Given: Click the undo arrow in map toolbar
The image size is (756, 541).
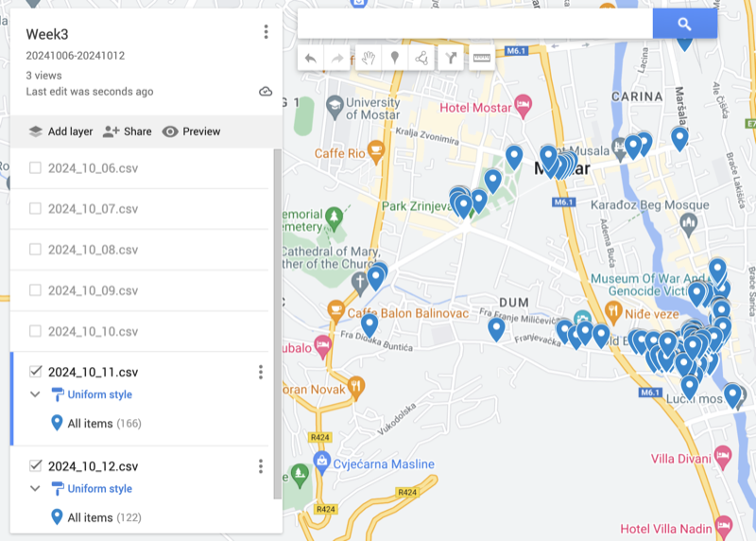Looking at the screenshot, I should [311, 59].
